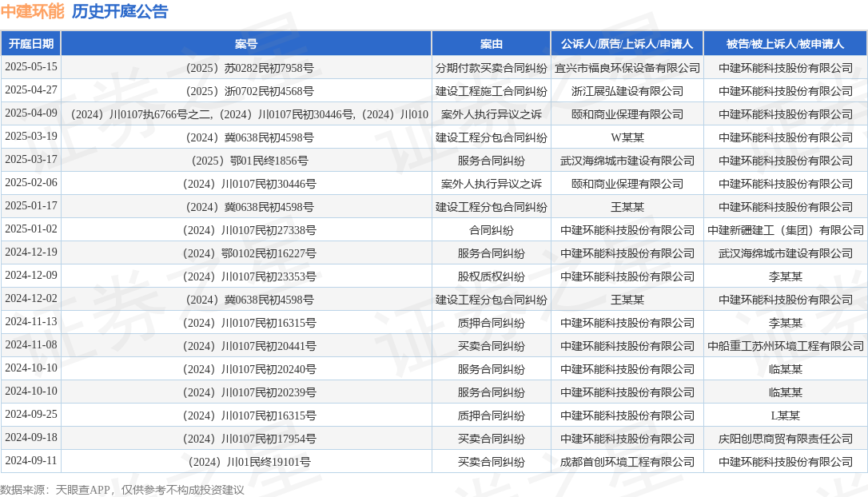Viewport: 868px width, 497px height.
Task: Click date cell 2025-02-06
Action: (31, 183)
